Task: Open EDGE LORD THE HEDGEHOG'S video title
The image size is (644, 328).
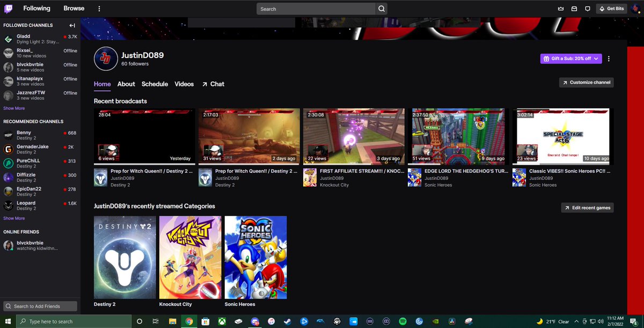Action: (466, 171)
